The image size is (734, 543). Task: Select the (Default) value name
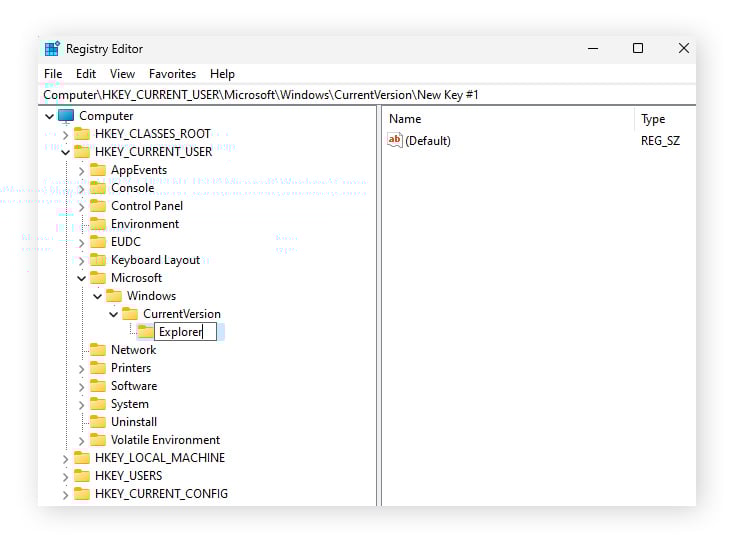coord(428,141)
